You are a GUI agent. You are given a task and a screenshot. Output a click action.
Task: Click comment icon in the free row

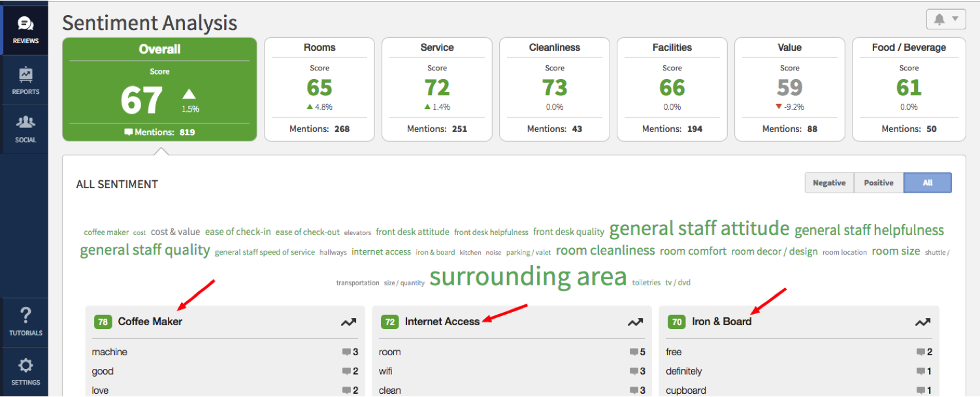(x=921, y=352)
